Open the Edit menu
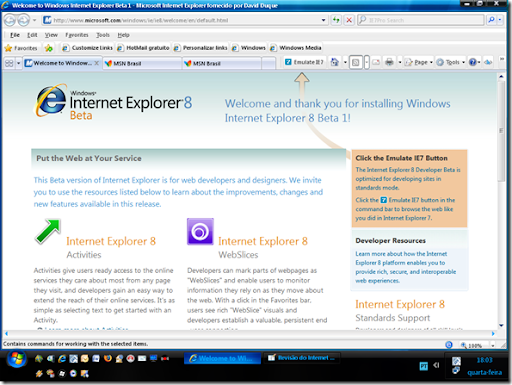Screen dimensions: 512x385 coord(32,35)
